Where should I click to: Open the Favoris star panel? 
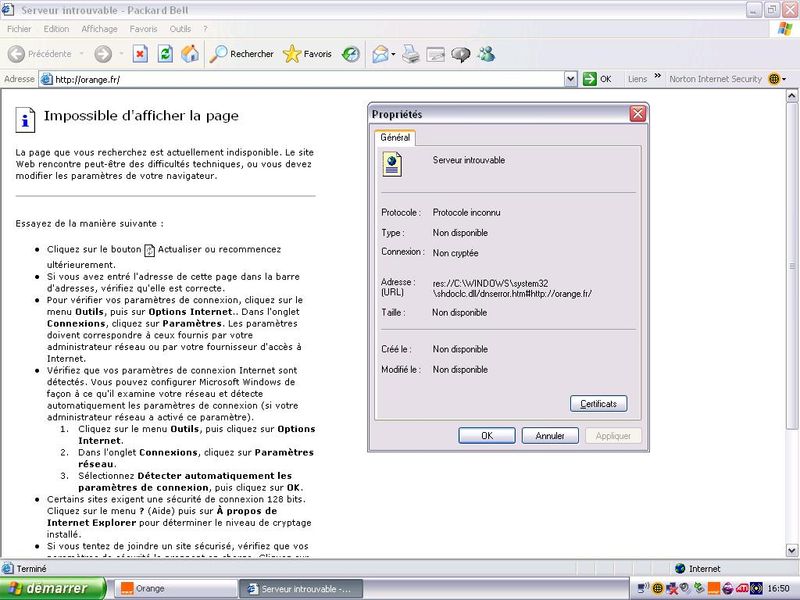[x=307, y=54]
